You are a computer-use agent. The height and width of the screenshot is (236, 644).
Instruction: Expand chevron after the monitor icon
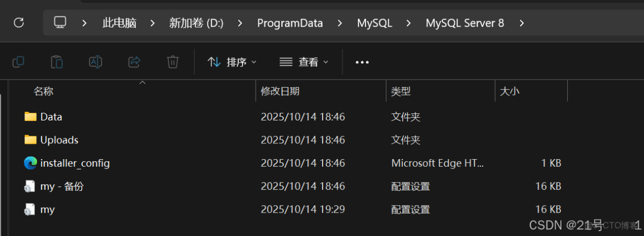tap(85, 23)
